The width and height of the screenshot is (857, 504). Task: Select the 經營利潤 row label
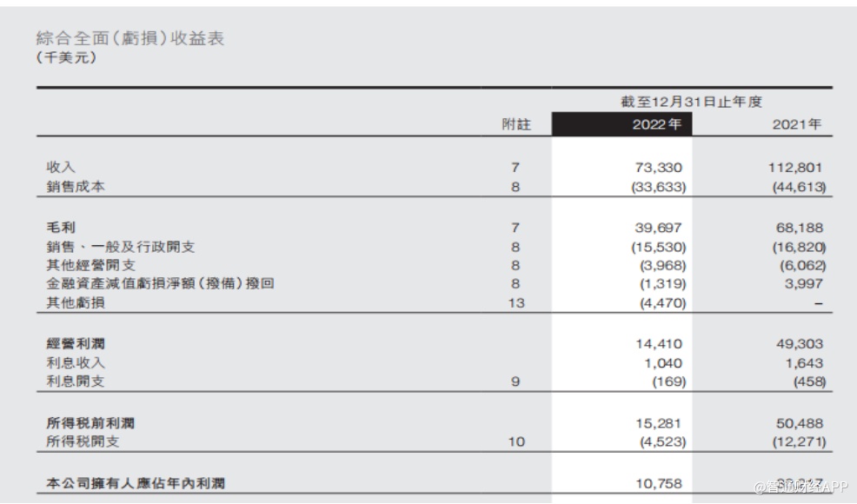point(76,343)
